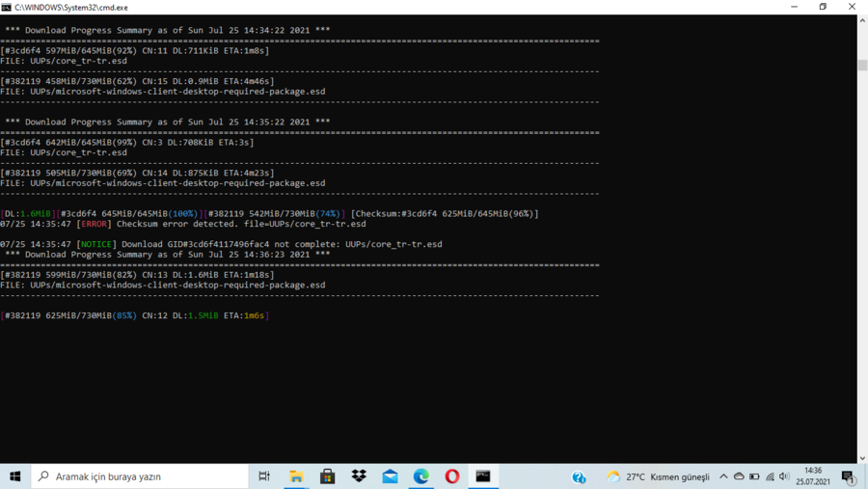
Task: Click 'Checksum error detected. file=UUPs/core_tr-tr.esd' text
Action: pos(241,224)
